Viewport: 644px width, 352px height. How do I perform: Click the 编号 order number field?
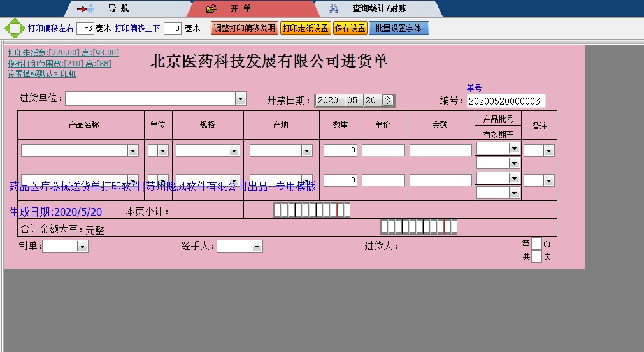[506, 101]
